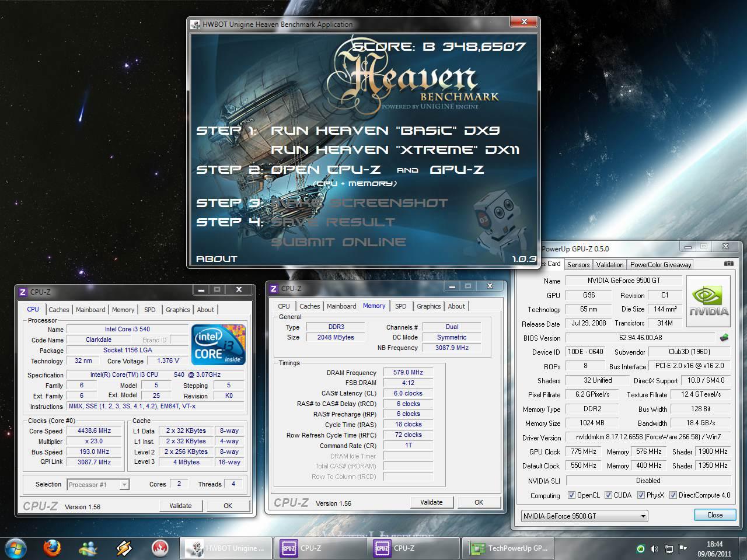Click the GPU Clock 775 MHz value

tap(584, 452)
